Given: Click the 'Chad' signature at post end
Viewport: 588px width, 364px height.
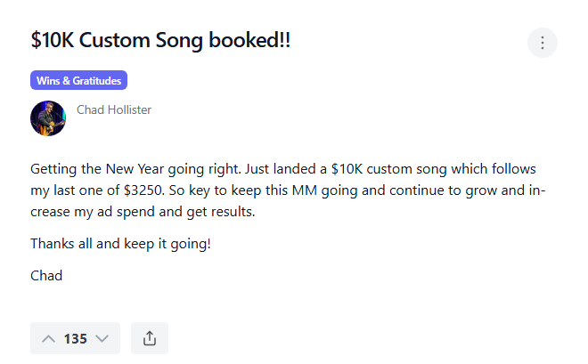Looking at the screenshot, I should pos(46,275).
